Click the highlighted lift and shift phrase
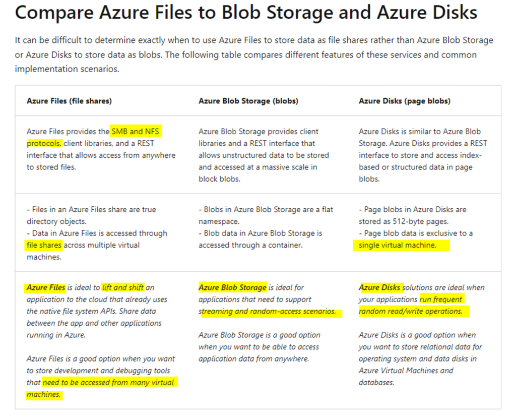516x420 pixels. (x=123, y=288)
